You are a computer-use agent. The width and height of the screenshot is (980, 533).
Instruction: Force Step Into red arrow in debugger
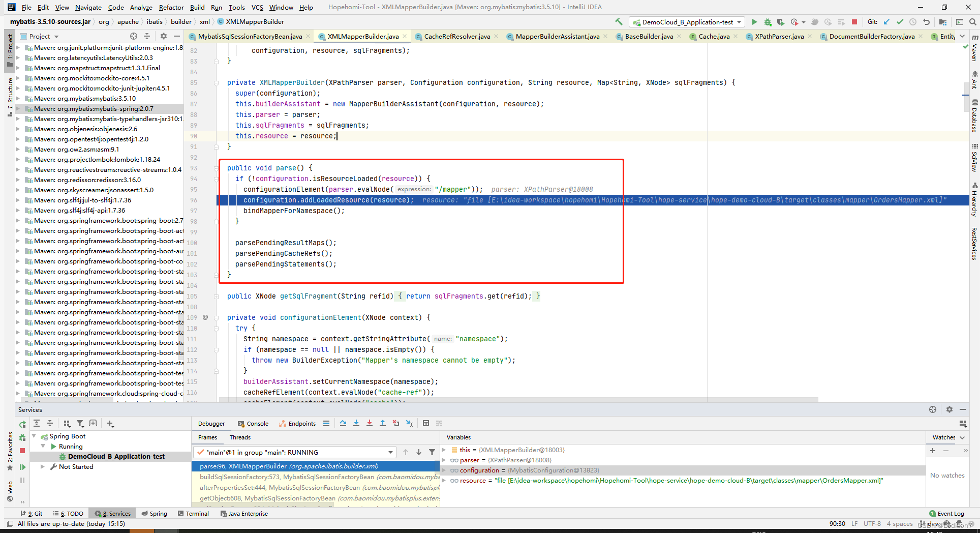370,423
